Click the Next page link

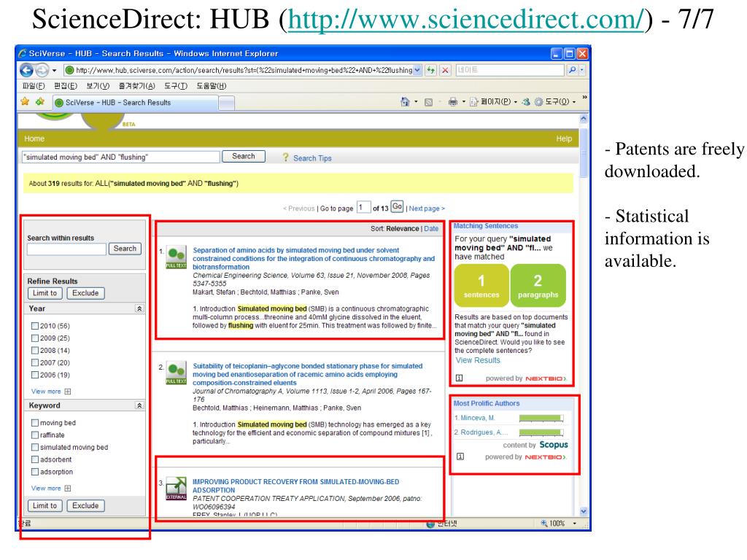point(426,209)
